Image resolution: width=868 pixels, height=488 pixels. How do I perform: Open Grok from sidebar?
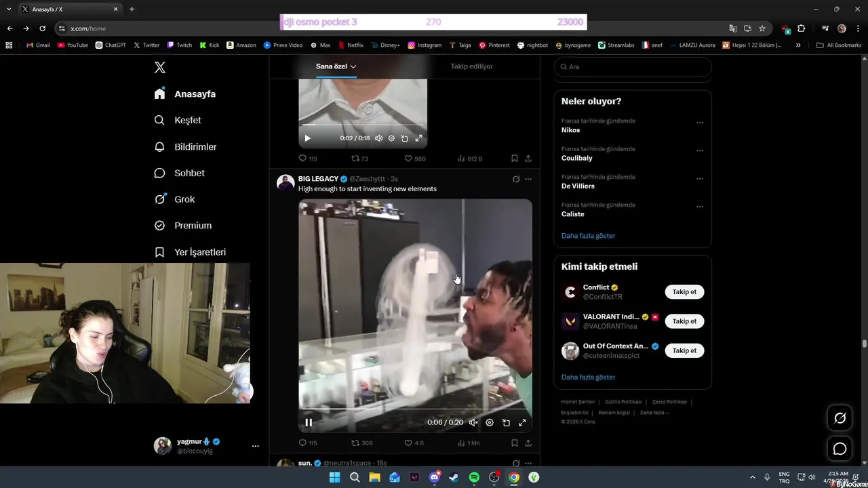point(175,199)
